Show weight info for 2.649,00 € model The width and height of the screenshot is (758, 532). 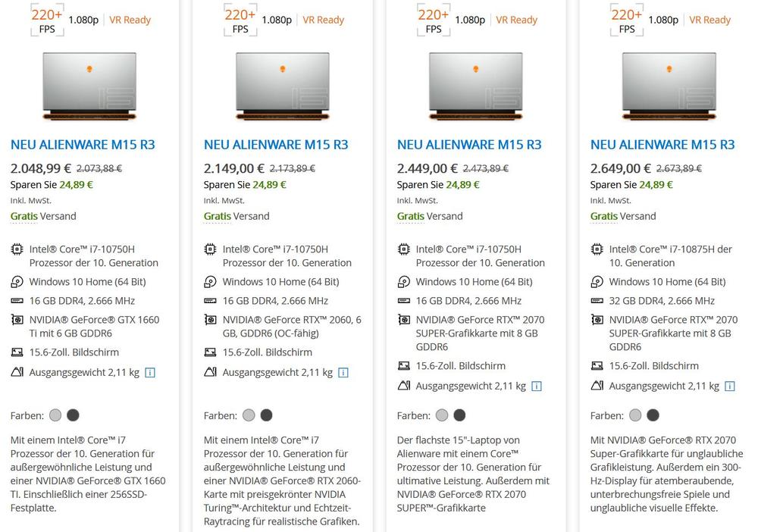pos(730,386)
